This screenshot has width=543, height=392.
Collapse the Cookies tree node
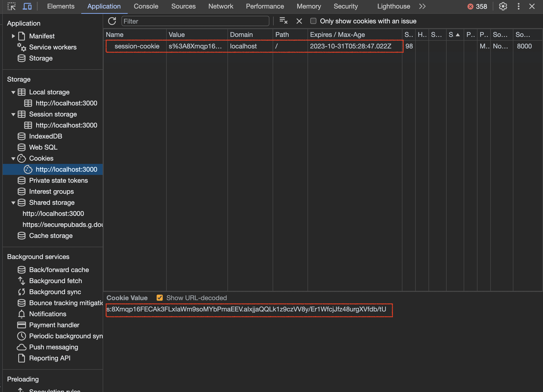click(x=13, y=159)
